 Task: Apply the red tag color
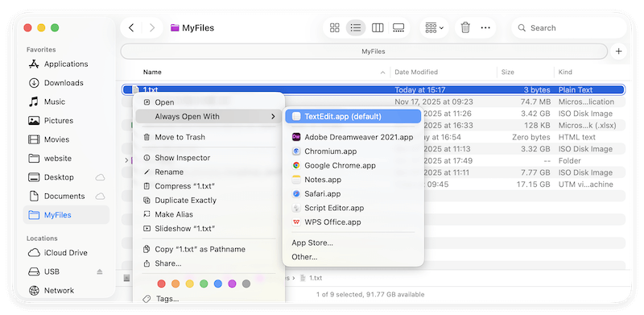point(162,284)
